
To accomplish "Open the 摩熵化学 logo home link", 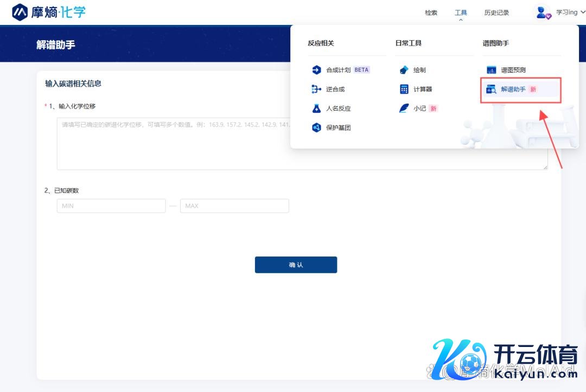I will click(x=49, y=12).
